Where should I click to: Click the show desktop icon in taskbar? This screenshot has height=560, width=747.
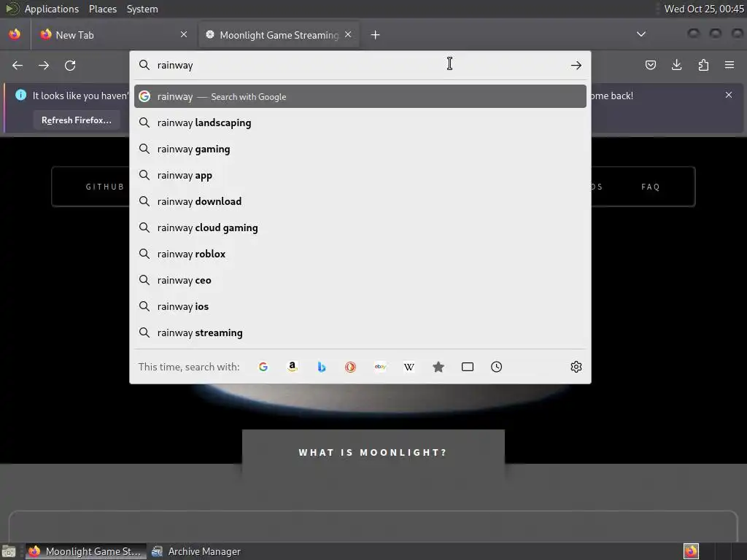pyautogui.click(x=9, y=551)
